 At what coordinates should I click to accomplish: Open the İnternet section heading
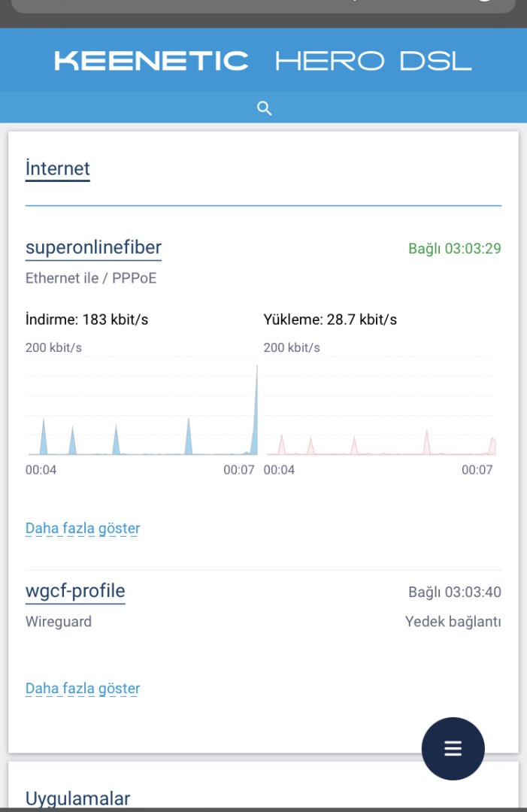[x=58, y=168]
